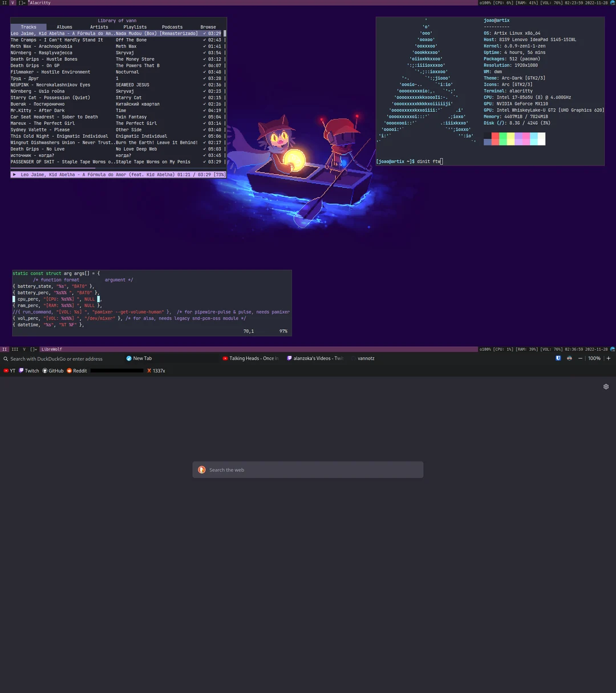Click the DuckDuckGo address bar
The width and height of the screenshot is (616, 693).
tap(57, 359)
